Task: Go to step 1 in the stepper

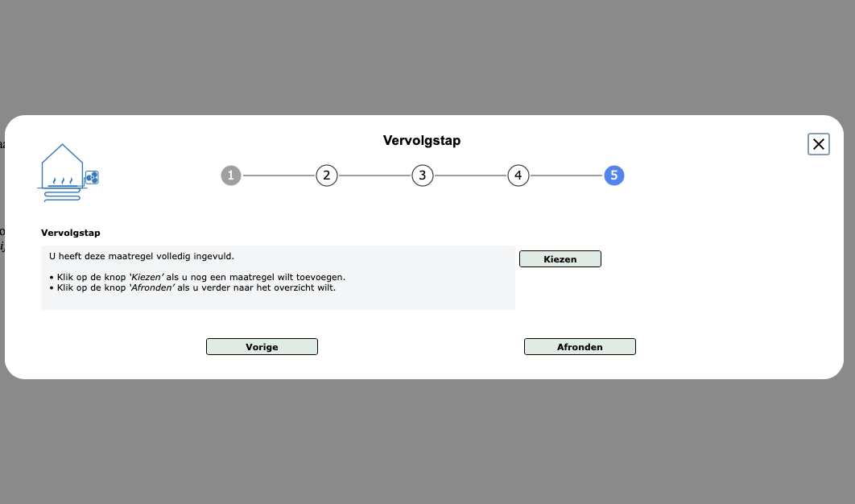Action: pos(231,176)
